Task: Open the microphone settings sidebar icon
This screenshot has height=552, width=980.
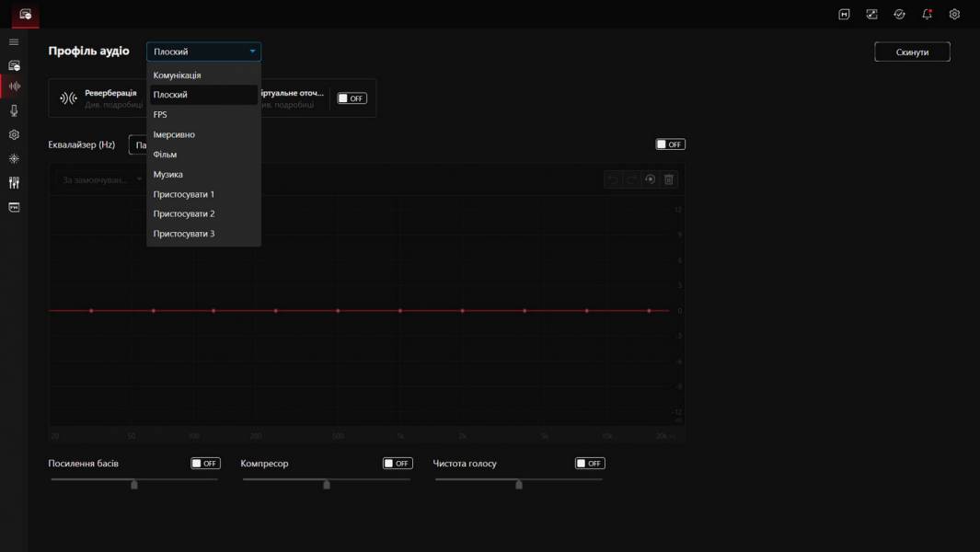Action: [14, 110]
